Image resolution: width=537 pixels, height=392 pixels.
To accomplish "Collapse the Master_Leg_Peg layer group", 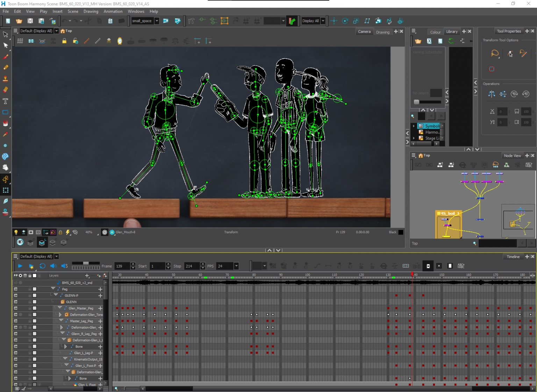I will (x=62, y=321).
